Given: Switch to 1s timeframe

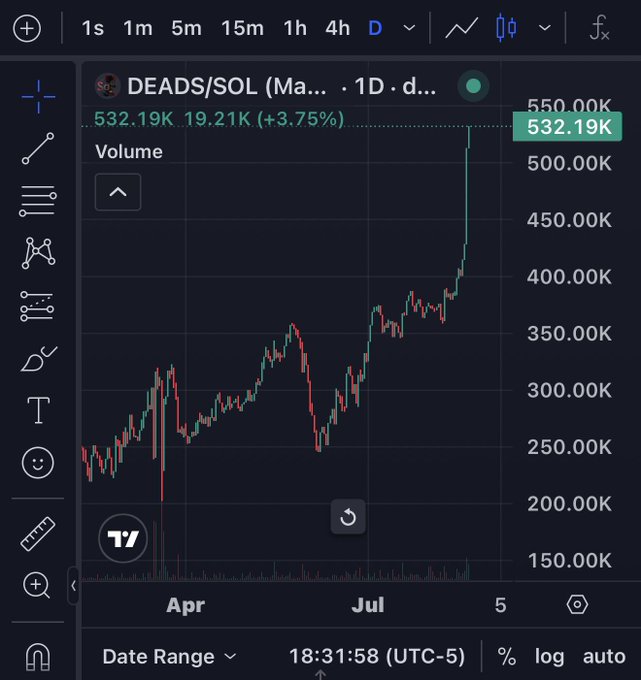Looking at the screenshot, I should 93,29.
